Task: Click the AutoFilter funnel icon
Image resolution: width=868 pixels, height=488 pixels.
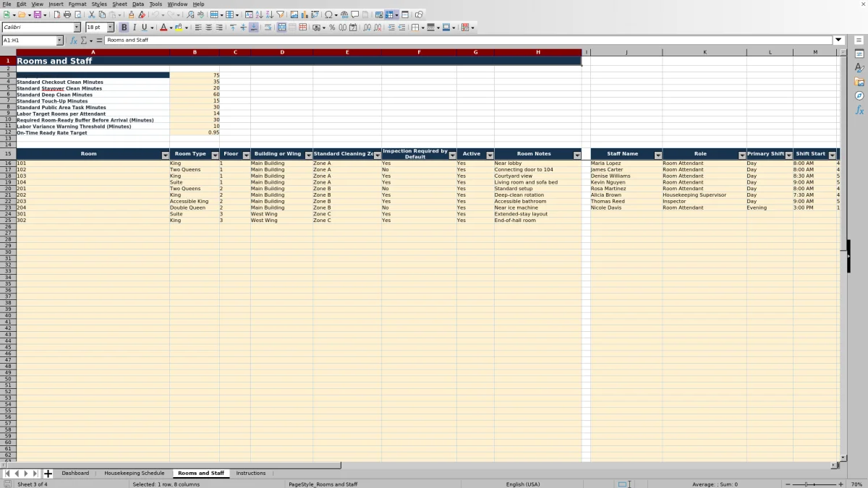Action: 280,14
